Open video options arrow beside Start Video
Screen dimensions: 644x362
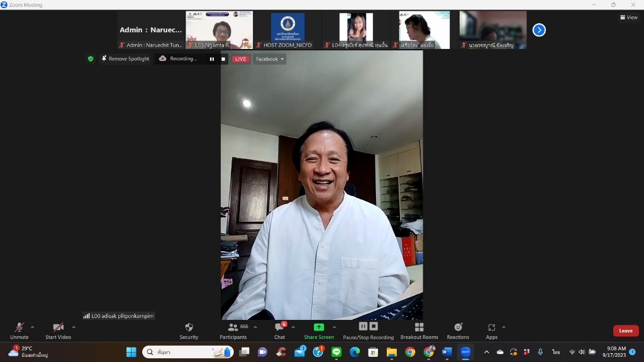(x=74, y=327)
